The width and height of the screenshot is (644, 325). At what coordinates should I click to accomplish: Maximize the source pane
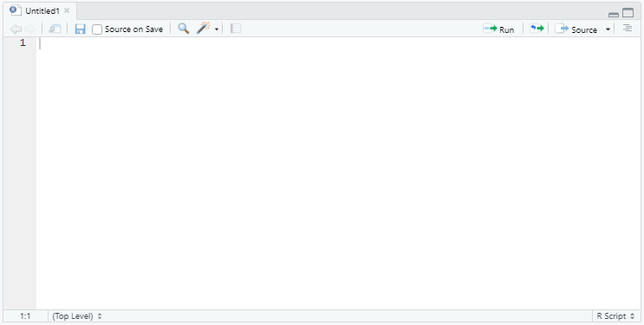(628, 13)
